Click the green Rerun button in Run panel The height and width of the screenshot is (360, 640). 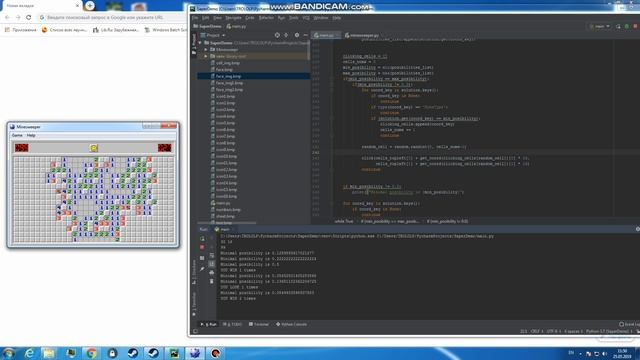pos(202,238)
